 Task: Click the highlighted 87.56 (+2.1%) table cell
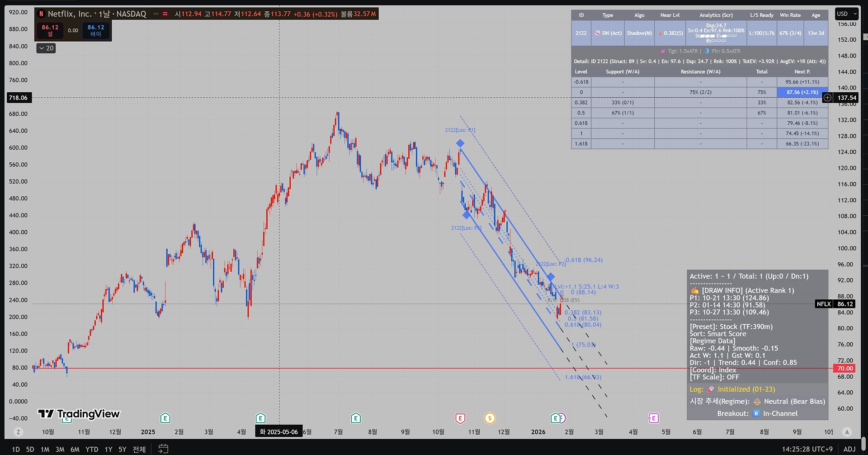[x=802, y=92]
